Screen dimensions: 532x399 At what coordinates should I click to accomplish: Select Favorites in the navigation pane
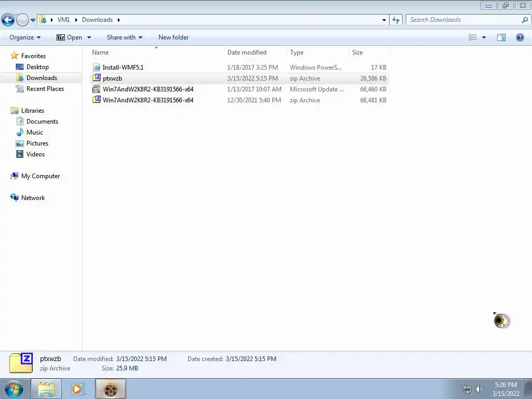tap(33, 56)
